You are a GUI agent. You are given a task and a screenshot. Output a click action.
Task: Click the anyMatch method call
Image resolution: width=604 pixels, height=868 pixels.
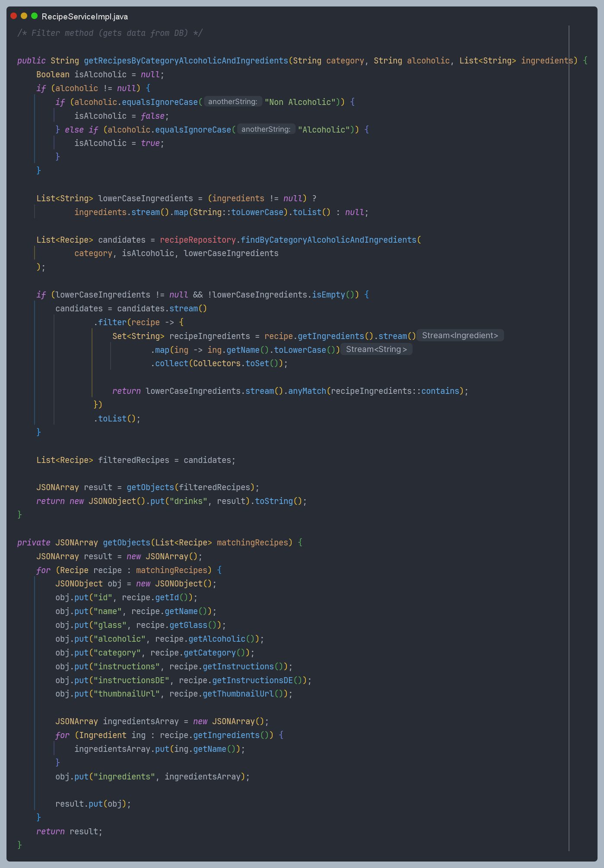pos(307,391)
